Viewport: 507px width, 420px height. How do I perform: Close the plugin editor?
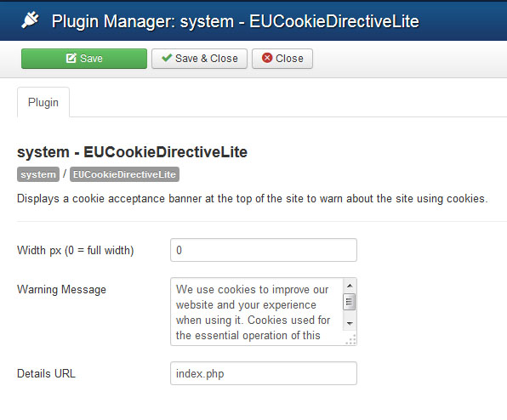click(282, 59)
